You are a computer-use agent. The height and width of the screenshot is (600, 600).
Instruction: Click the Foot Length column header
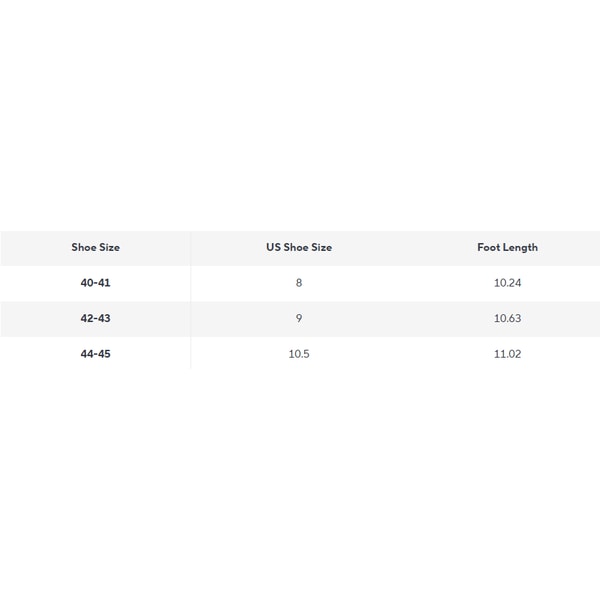(507, 247)
